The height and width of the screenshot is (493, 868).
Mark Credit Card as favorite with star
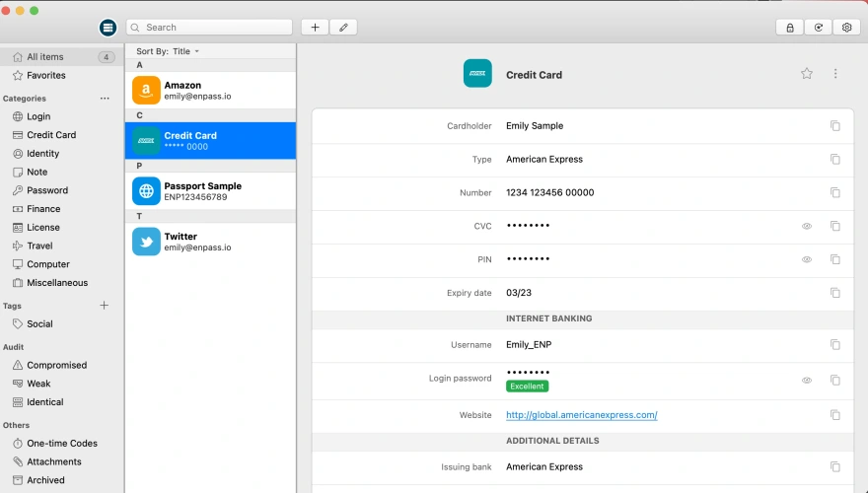click(807, 74)
